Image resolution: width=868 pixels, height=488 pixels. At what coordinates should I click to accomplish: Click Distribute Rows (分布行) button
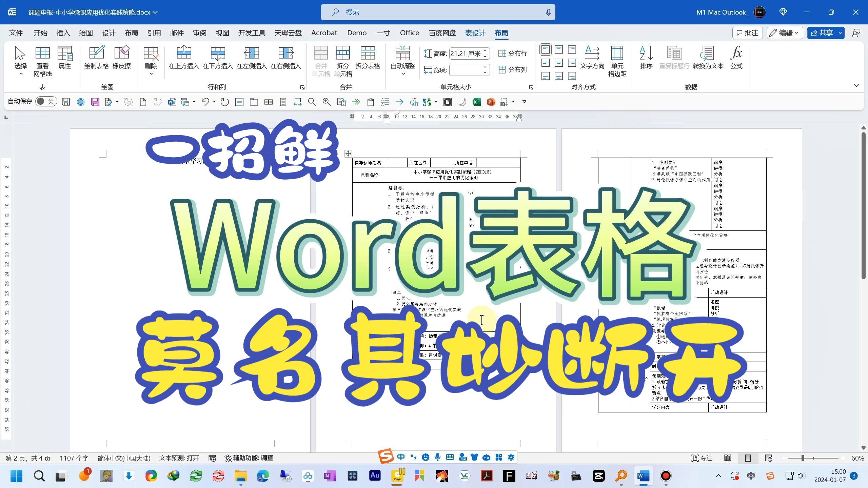tap(512, 53)
